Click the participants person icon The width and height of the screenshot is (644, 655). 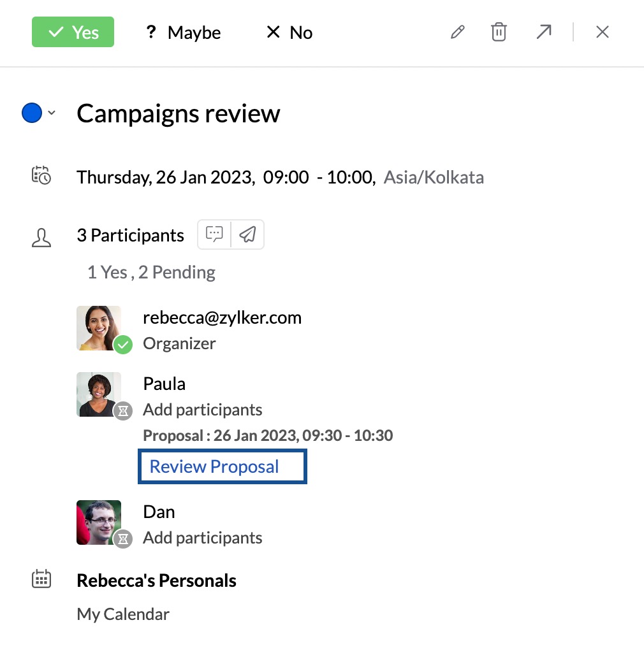tap(41, 237)
